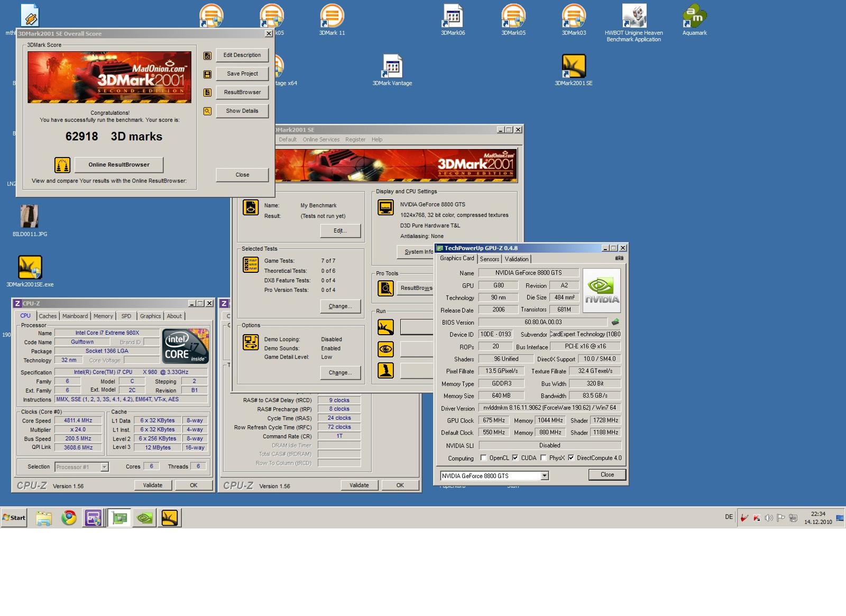Click the NVIDIA logo in GPU-Z
This screenshot has height=616, width=846.
[602, 291]
